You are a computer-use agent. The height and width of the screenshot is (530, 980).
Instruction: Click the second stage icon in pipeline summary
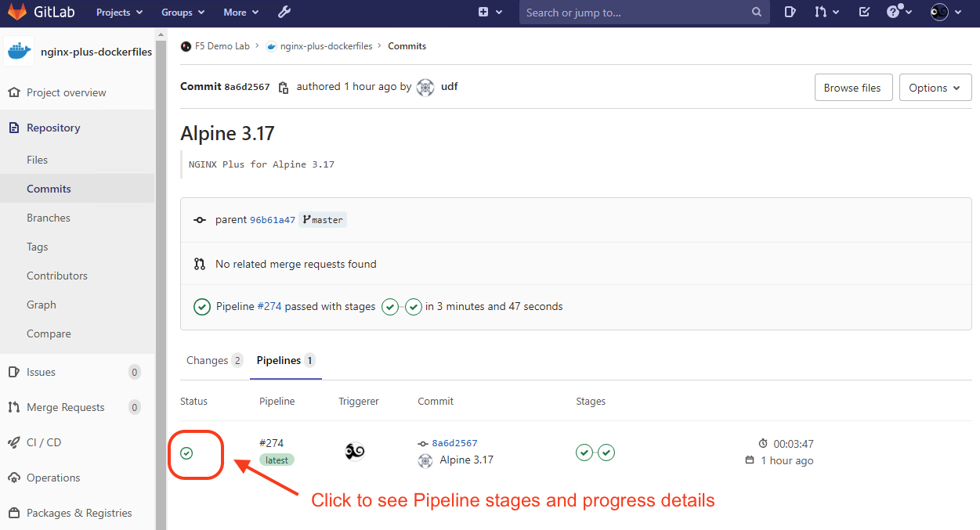(414, 307)
